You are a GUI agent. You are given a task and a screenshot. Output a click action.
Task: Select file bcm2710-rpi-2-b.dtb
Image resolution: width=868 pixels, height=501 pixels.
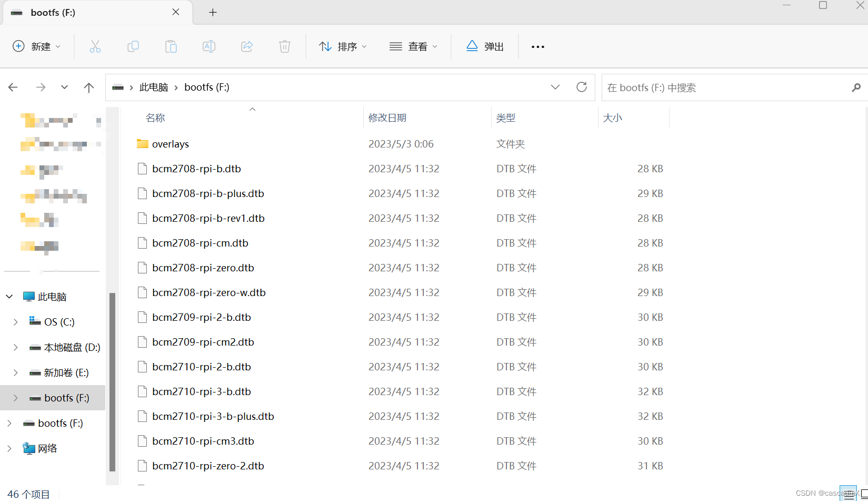click(202, 367)
